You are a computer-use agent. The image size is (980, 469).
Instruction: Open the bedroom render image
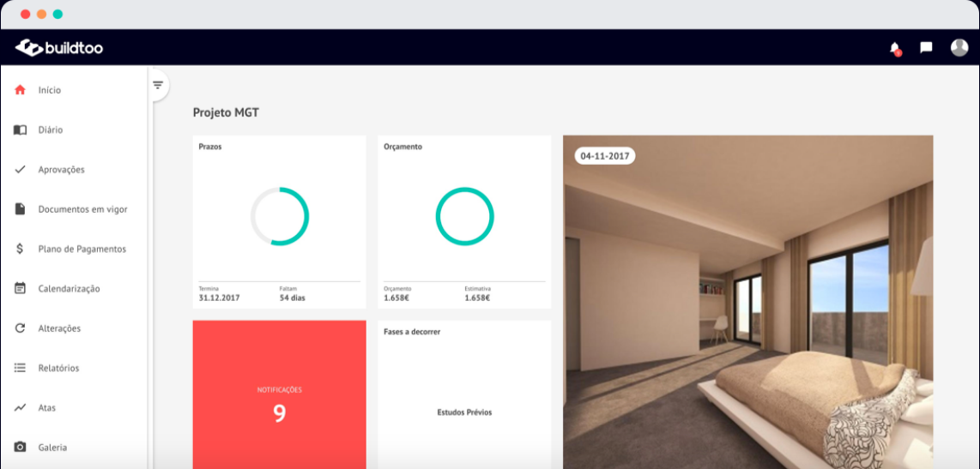pyautogui.click(x=747, y=309)
